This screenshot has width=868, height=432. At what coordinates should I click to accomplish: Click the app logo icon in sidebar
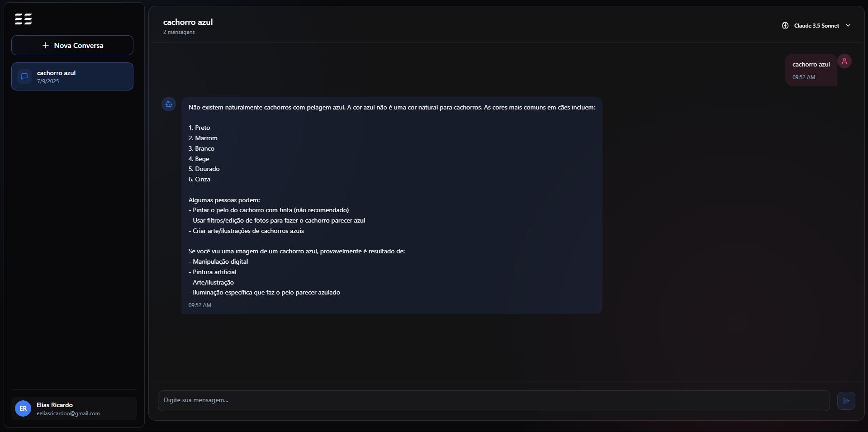point(23,19)
